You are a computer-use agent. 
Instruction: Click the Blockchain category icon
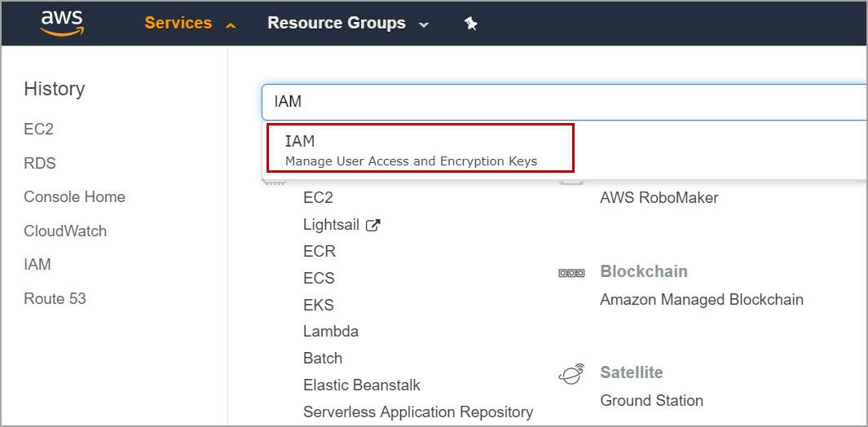[571, 272]
